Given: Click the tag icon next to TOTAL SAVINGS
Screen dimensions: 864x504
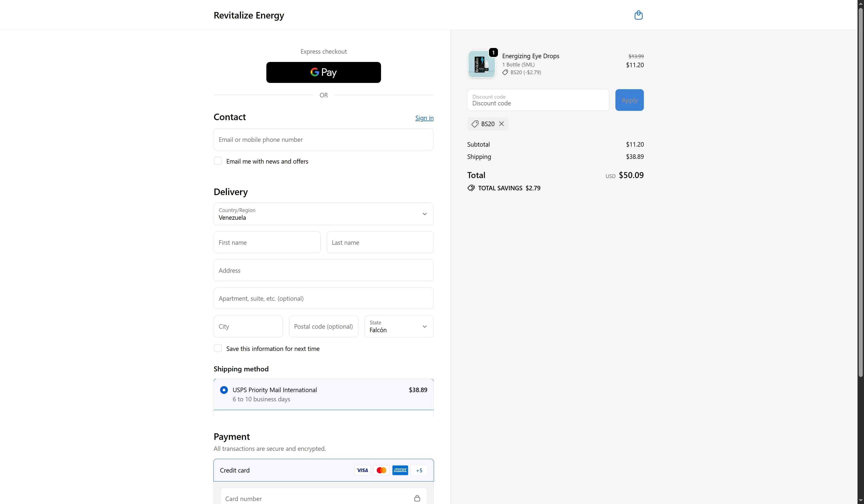Looking at the screenshot, I should tap(471, 188).
